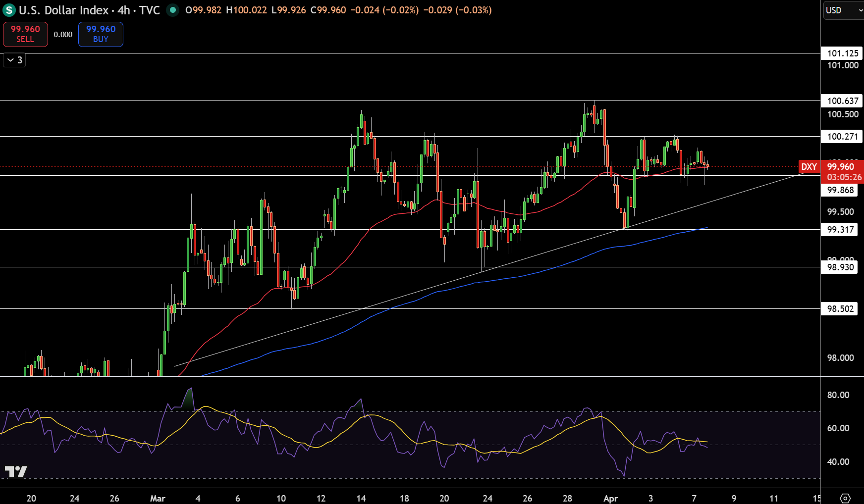Click the 11 date label on time axis
Image resolution: width=864 pixels, height=504 pixels.
pos(774,499)
